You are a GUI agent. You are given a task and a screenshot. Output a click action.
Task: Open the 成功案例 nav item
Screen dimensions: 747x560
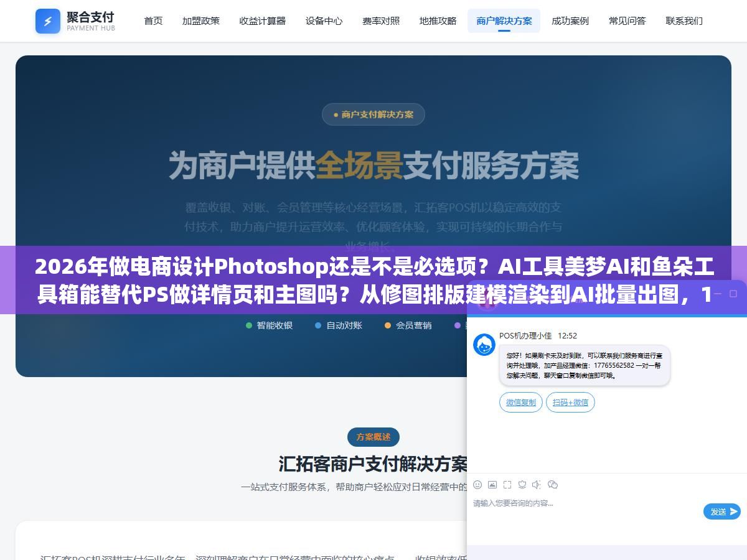(570, 21)
